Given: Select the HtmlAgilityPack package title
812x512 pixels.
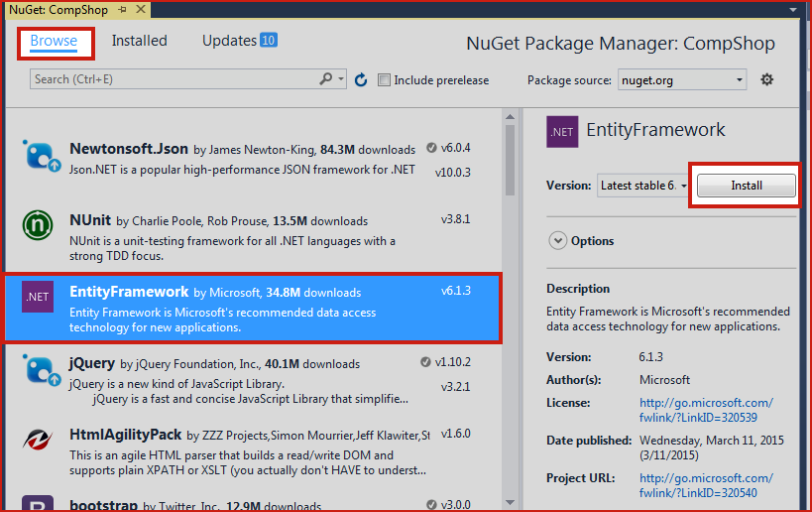Looking at the screenshot, I should 125,435.
